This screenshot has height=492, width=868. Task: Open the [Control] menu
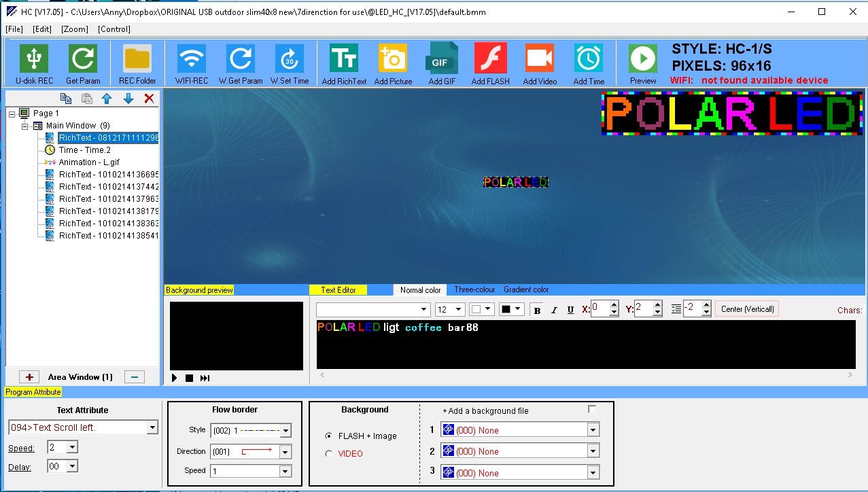click(x=114, y=29)
